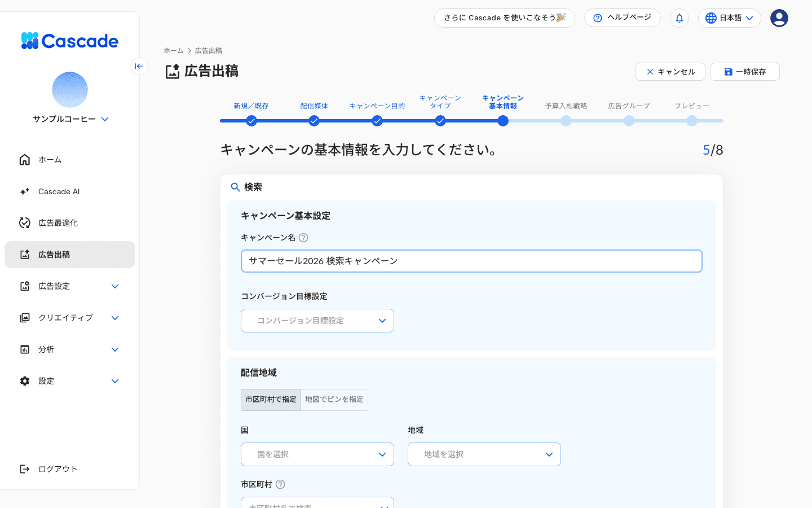The image size is (812, 508).
Task: Open the user profile avatar menu
Action: coord(779,18)
